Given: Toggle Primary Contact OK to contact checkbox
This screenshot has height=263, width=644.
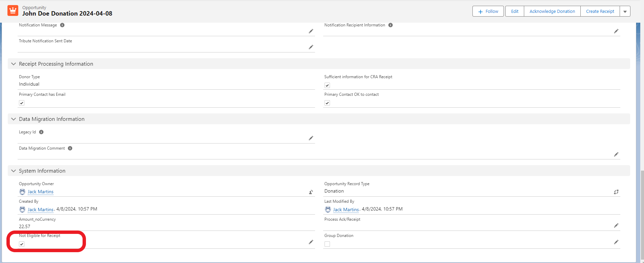Looking at the screenshot, I should coord(327,103).
